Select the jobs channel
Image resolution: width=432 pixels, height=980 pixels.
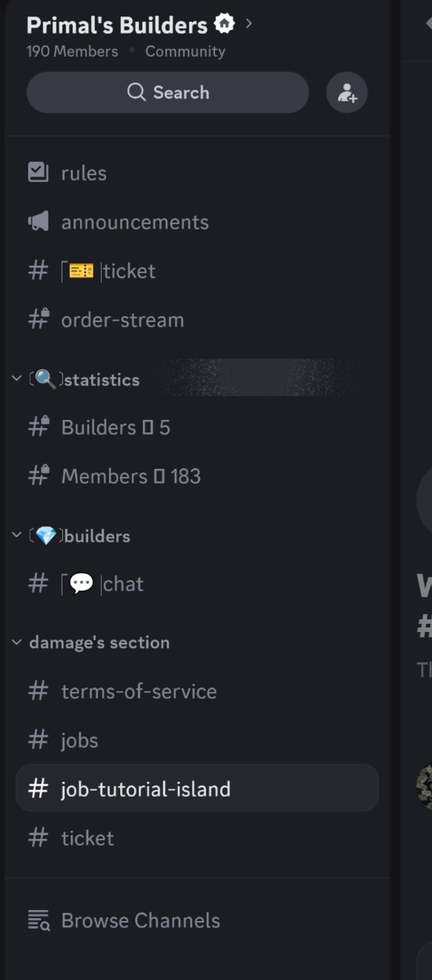197,740
